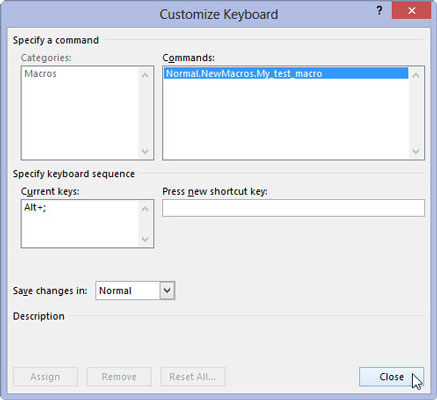
Task: Select Normal.NewMacros.My_test_macro command
Action: tap(286, 73)
